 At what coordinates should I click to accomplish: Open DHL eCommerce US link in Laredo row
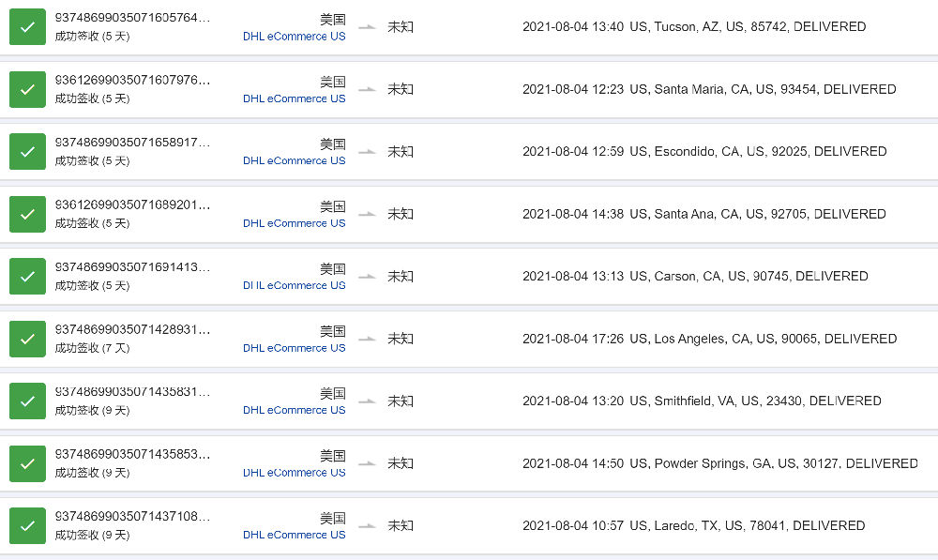point(294,535)
